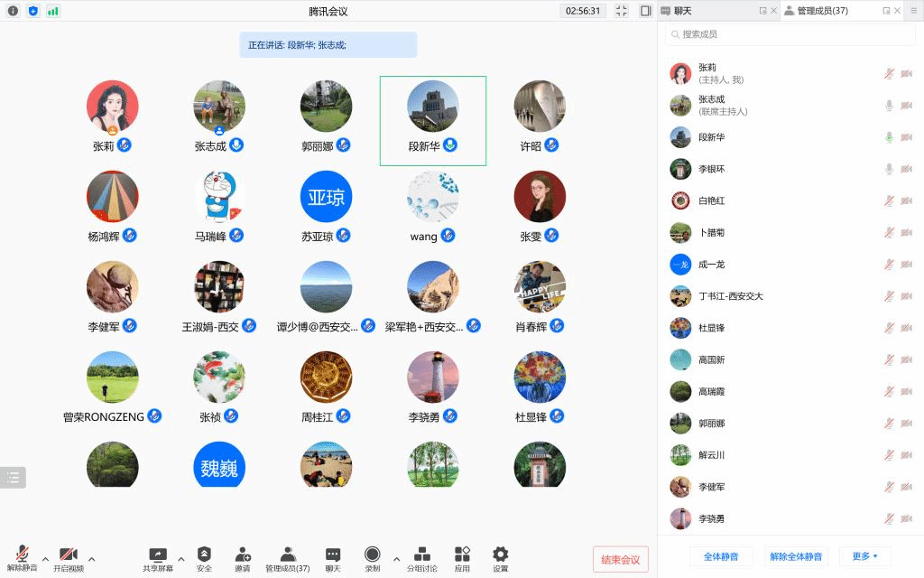The width and height of the screenshot is (924, 578).
Task: Toggle 张志成's microphone in member list
Action: [889, 106]
